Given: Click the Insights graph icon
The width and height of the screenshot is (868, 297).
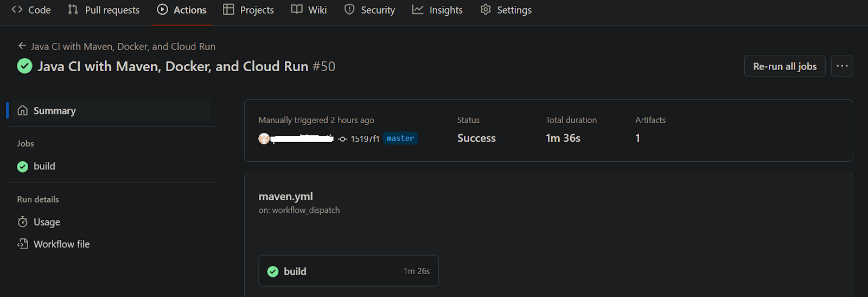Looking at the screenshot, I should 418,9.
